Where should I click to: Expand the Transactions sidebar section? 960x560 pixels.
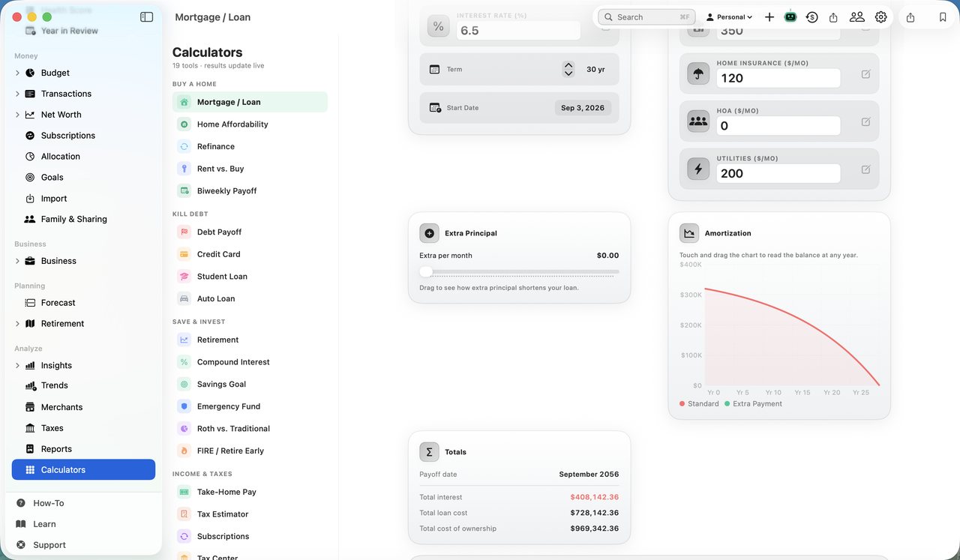pyautogui.click(x=17, y=94)
